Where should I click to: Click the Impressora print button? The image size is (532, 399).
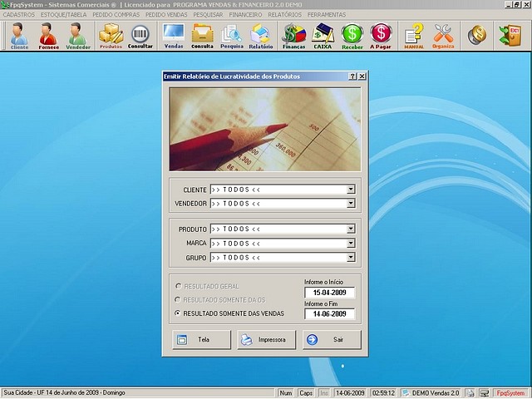[x=267, y=339]
